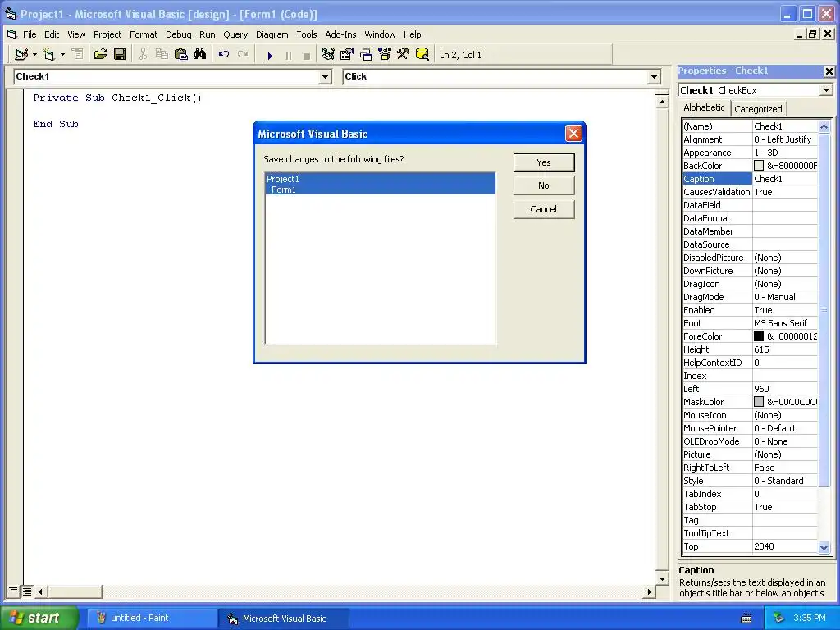Click the Copy toolbar icon
Viewport: 840px width, 630px height.
[x=162, y=54]
